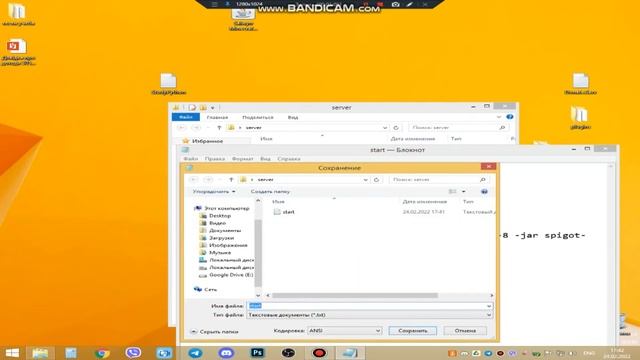Open Discord from taskbar

click(226, 353)
